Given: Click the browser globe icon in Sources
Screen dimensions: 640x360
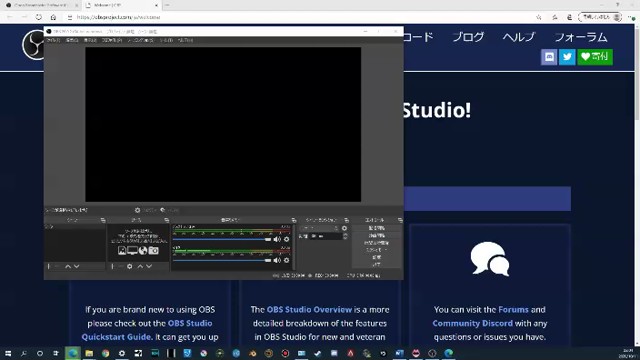Looking at the screenshot, I should click(143, 251).
